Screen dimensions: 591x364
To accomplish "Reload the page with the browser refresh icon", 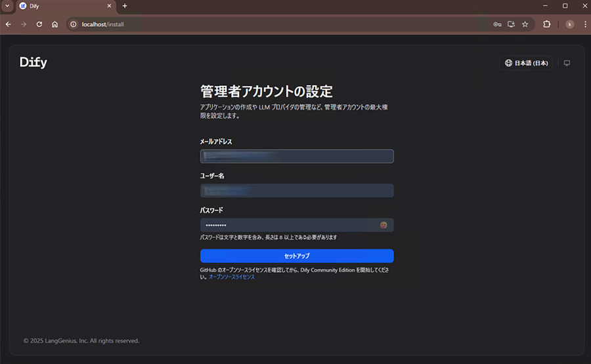I will (39, 24).
